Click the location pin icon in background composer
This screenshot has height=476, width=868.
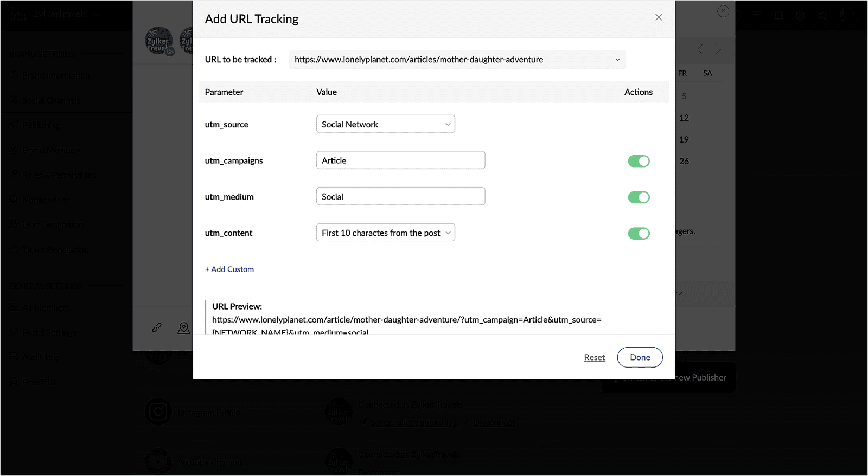tap(184, 328)
